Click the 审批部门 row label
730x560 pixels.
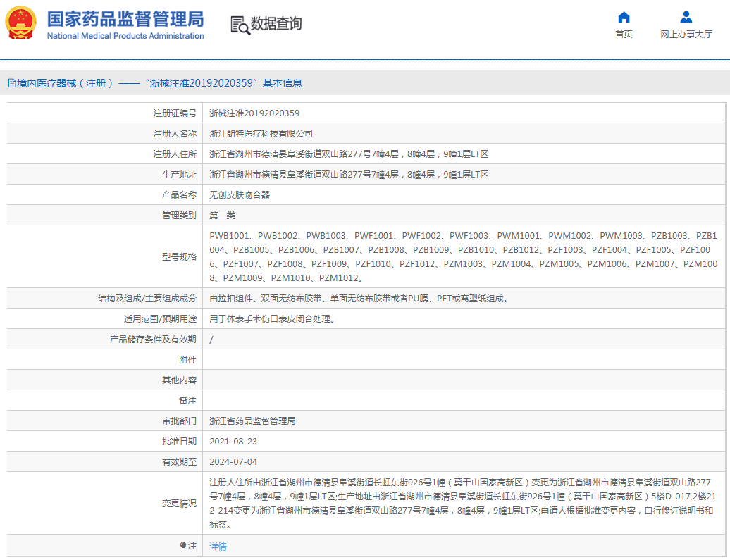pyautogui.click(x=179, y=421)
